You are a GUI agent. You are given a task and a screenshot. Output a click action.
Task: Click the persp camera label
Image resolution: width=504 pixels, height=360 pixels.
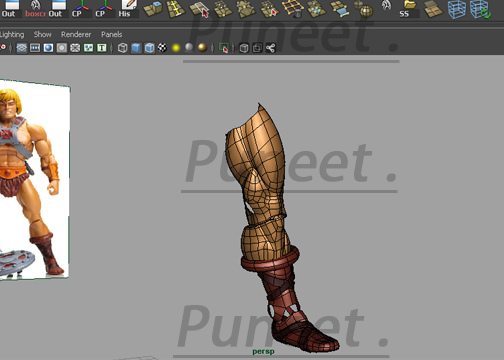(263, 351)
